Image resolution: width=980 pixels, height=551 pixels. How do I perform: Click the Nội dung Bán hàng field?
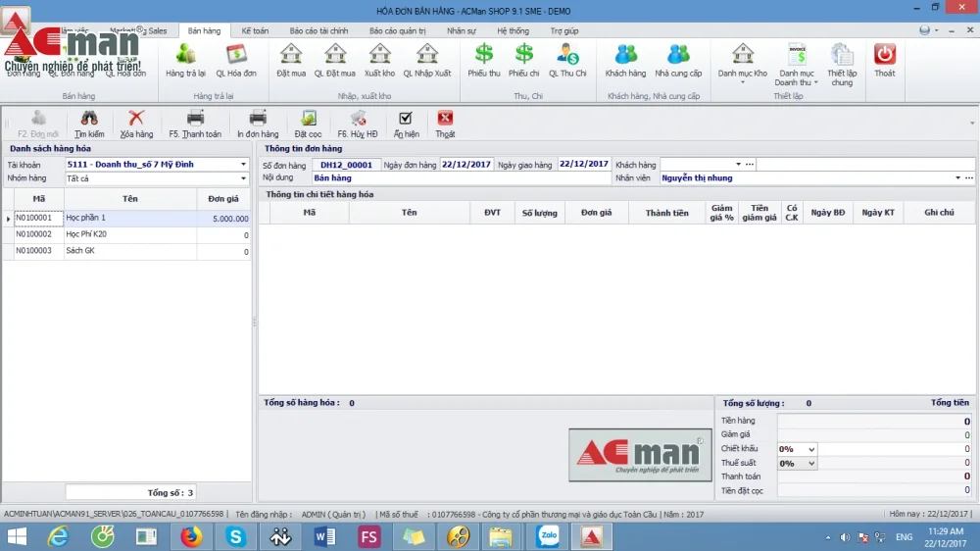point(461,178)
